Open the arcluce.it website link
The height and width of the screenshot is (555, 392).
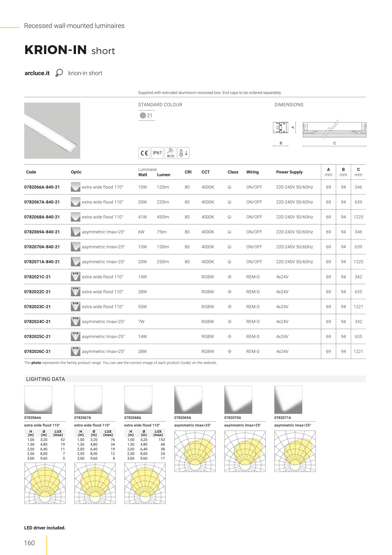pyautogui.click(x=37, y=73)
